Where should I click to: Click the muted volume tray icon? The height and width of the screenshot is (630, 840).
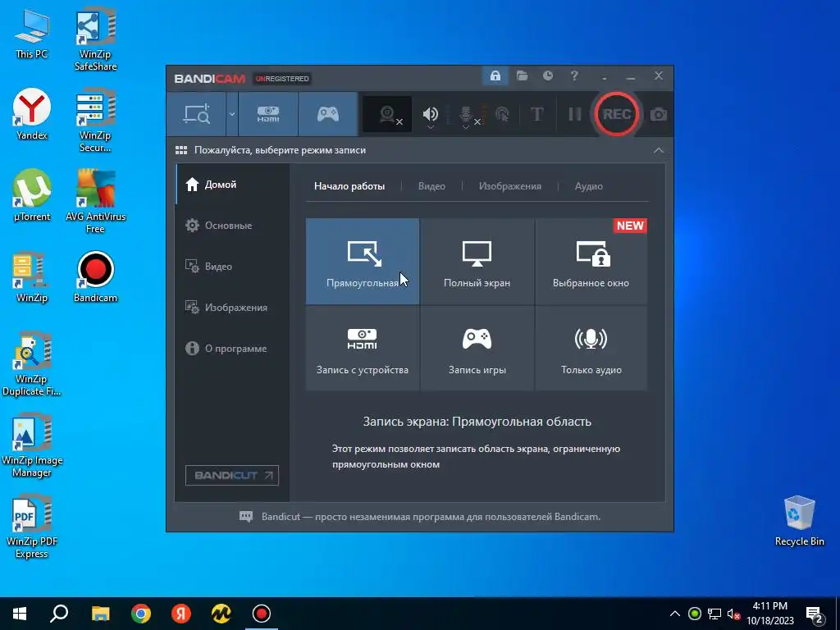[x=733, y=614]
